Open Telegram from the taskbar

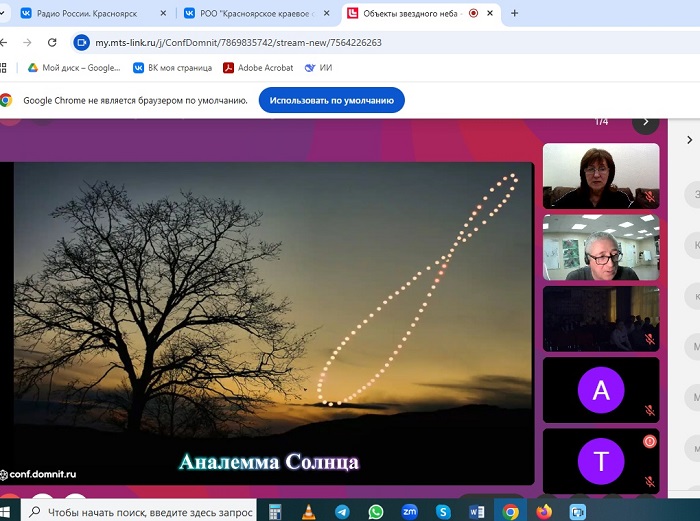click(x=341, y=511)
